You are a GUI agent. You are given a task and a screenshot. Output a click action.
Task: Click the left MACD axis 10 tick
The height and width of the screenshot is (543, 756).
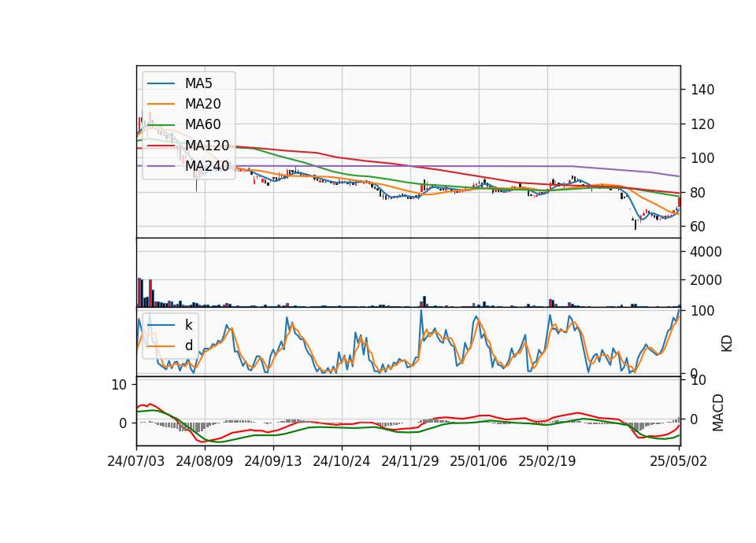coord(119,385)
